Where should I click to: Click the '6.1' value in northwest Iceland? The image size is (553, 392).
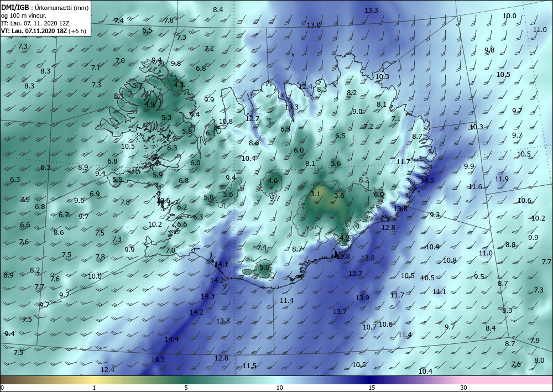(211, 133)
